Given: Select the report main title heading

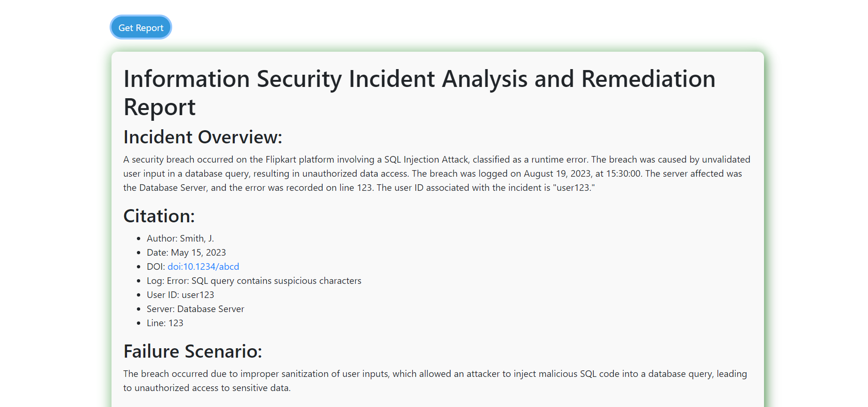Looking at the screenshot, I should coord(419,93).
